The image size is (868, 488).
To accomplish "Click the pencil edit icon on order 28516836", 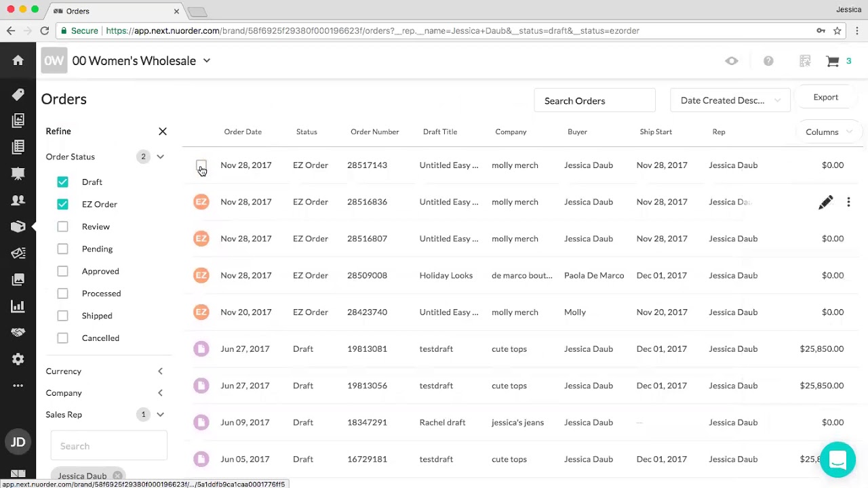I will [825, 202].
